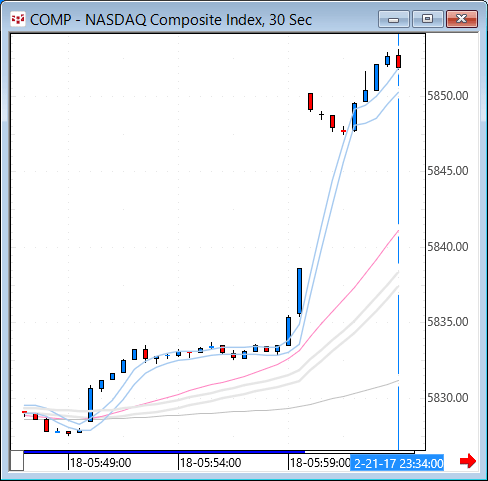Click the 5840.00 price axis label

pos(448,247)
